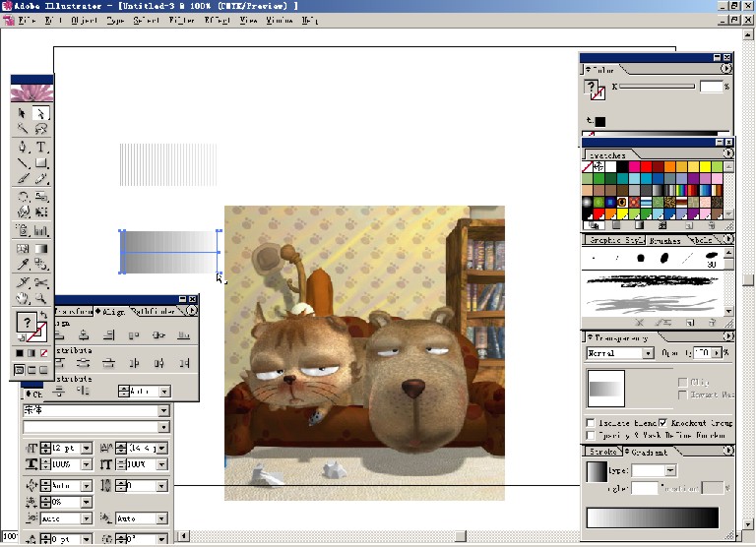This screenshot has width=756, height=547.
Task: Select the Direct Selection tool
Action: (40, 113)
